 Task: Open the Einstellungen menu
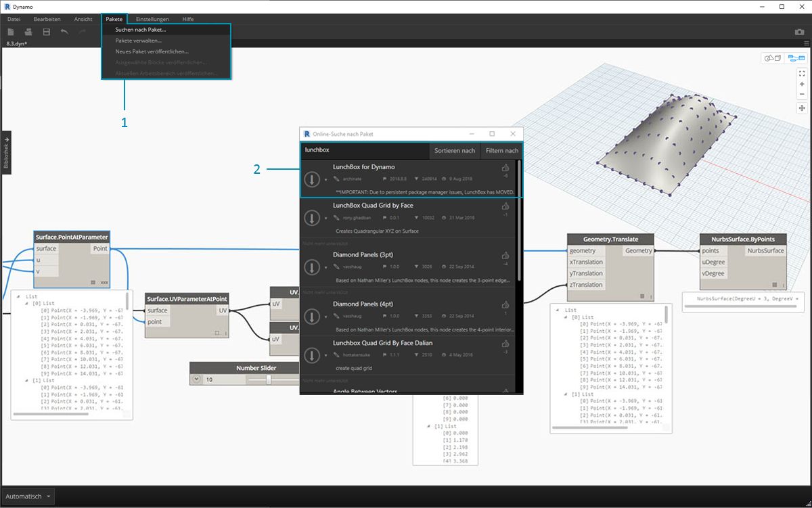152,19
